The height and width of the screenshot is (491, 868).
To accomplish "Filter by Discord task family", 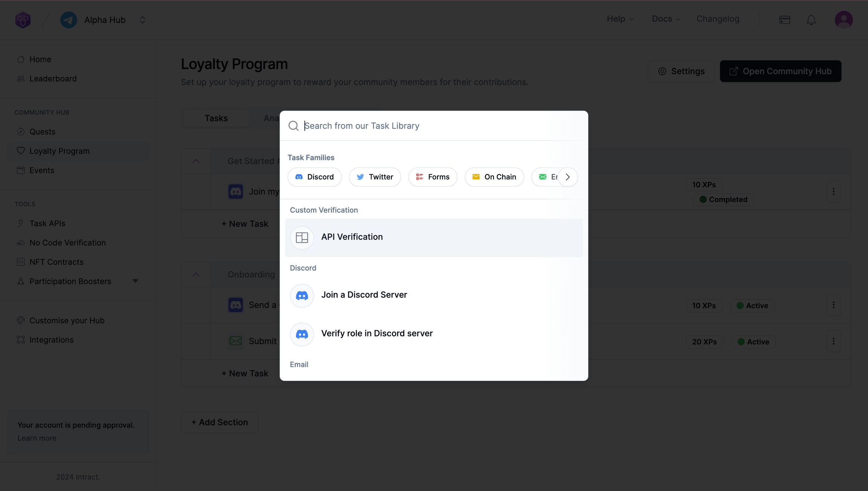I will tap(314, 177).
